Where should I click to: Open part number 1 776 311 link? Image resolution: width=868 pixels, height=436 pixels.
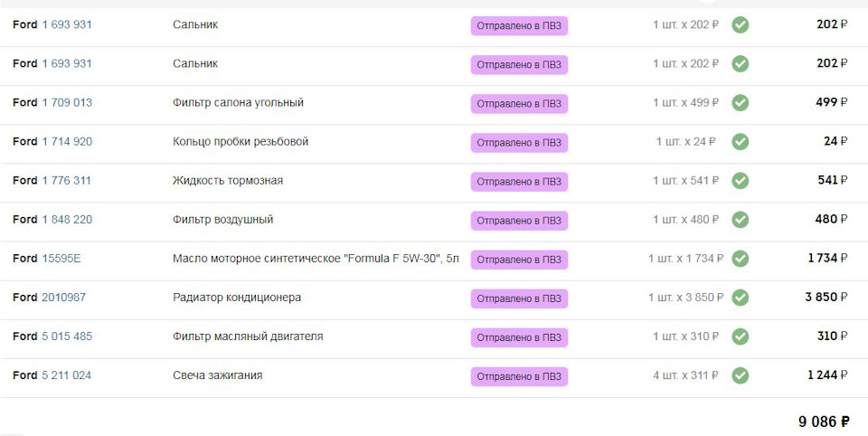(x=67, y=181)
